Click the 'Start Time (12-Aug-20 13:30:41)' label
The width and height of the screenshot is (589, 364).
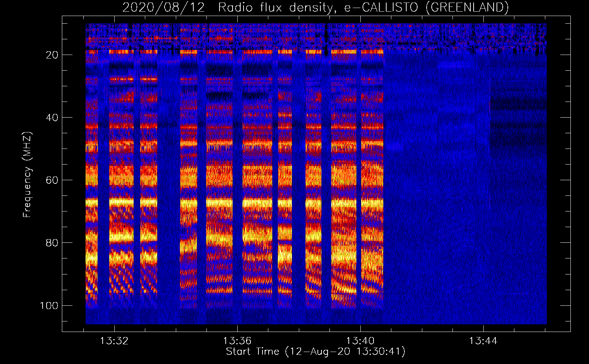pyautogui.click(x=316, y=352)
